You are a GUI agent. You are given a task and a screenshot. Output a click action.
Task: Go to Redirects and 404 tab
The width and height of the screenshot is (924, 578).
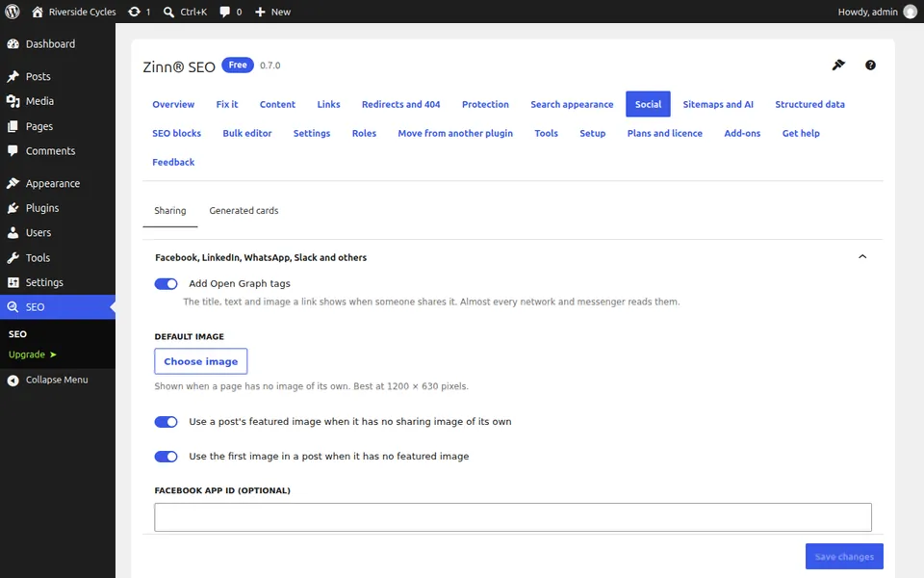pos(400,104)
